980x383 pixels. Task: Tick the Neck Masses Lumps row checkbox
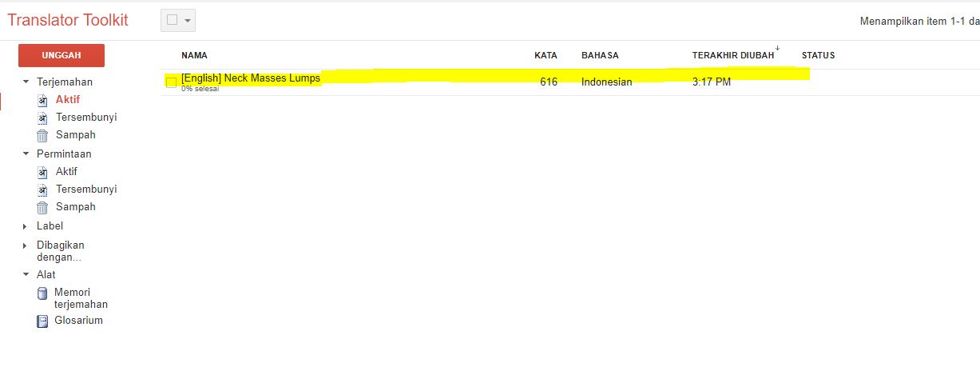(x=171, y=82)
